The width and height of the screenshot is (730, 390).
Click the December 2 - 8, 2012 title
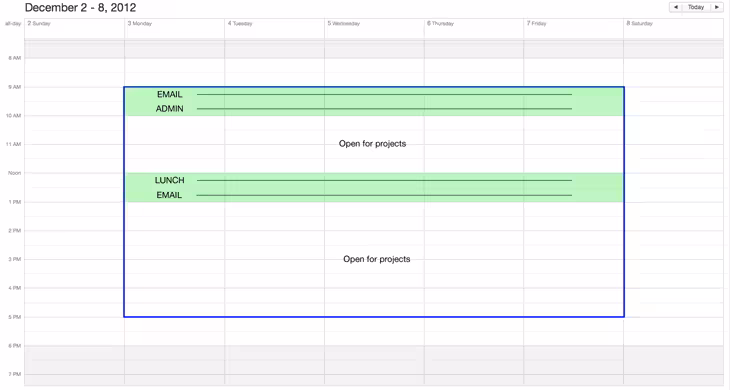click(x=81, y=7)
